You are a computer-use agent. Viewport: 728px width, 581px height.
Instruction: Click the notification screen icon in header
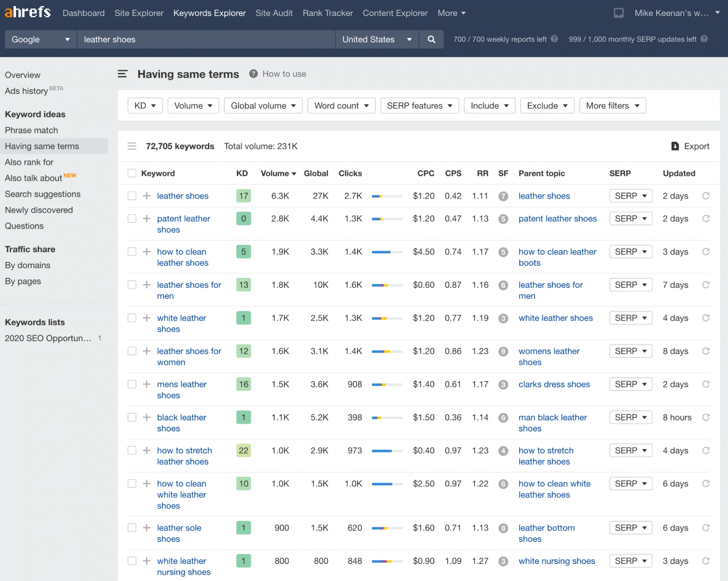click(x=618, y=13)
